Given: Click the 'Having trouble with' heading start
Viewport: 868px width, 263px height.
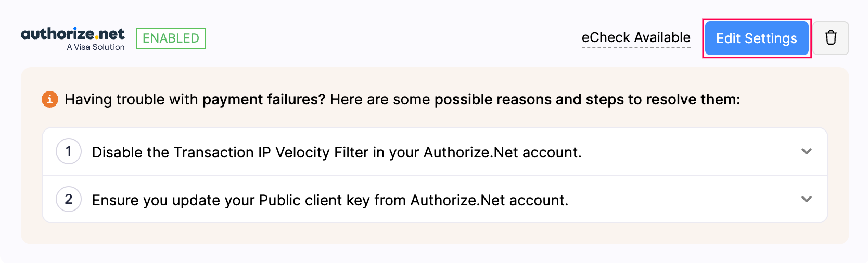Looking at the screenshot, I should [131, 99].
